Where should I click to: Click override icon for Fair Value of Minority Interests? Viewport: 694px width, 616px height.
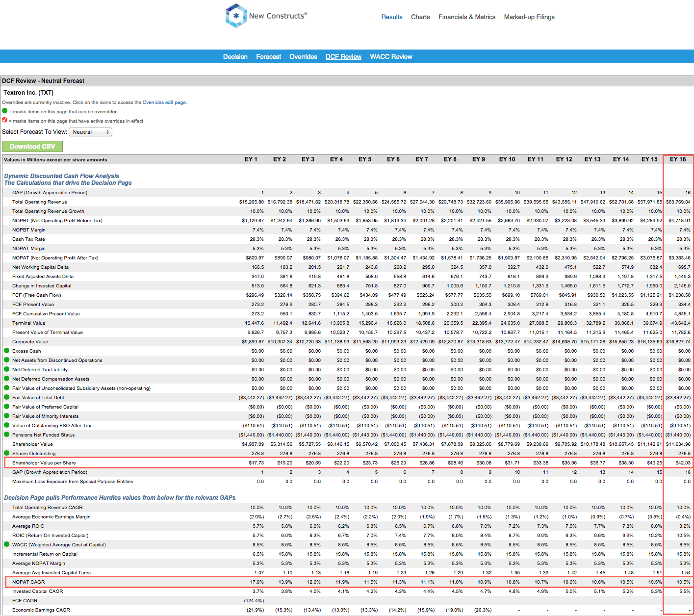pos(7,416)
